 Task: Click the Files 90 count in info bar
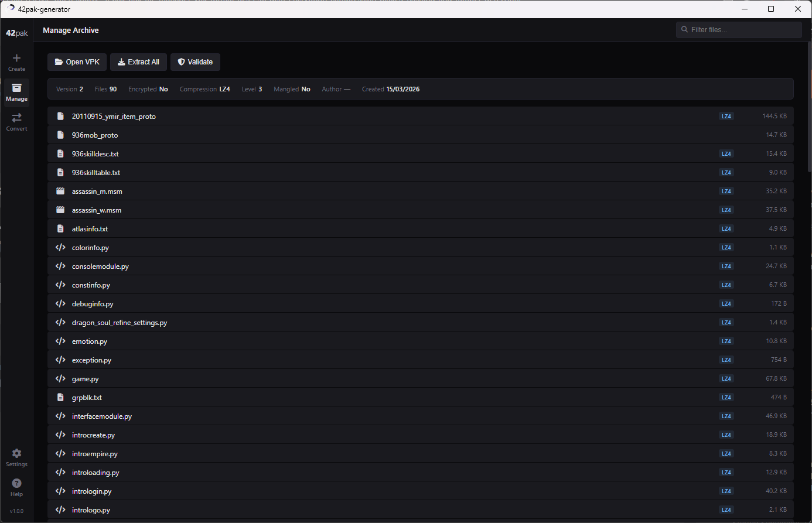105,89
